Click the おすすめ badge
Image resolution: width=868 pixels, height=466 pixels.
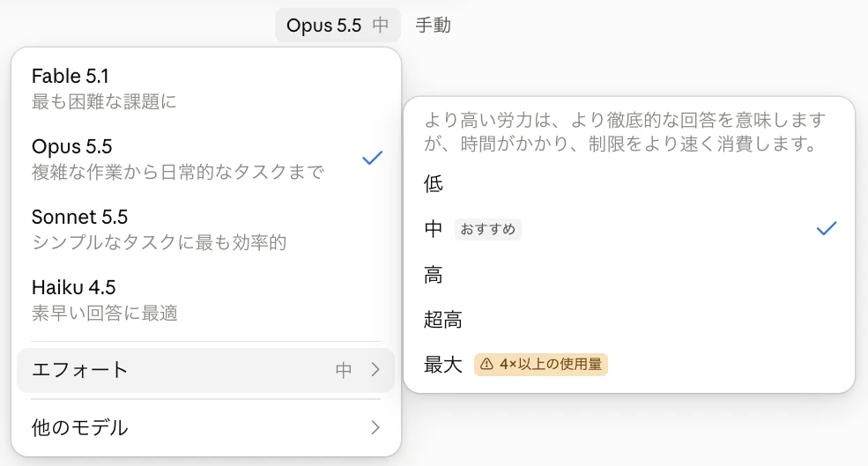tap(487, 229)
